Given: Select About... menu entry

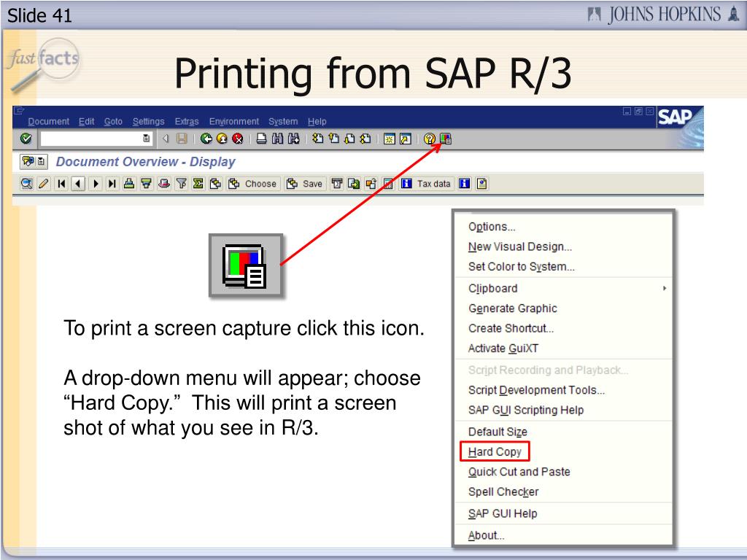Looking at the screenshot, I should point(564,535).
